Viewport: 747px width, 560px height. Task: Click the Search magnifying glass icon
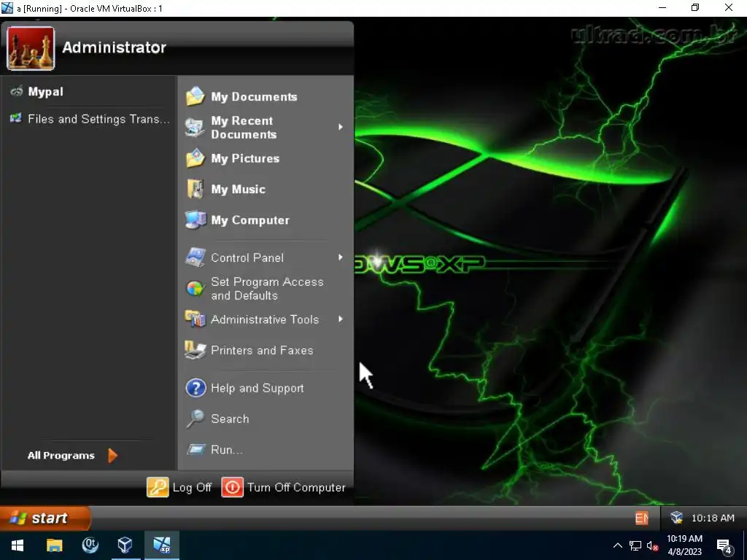[196, 419]
